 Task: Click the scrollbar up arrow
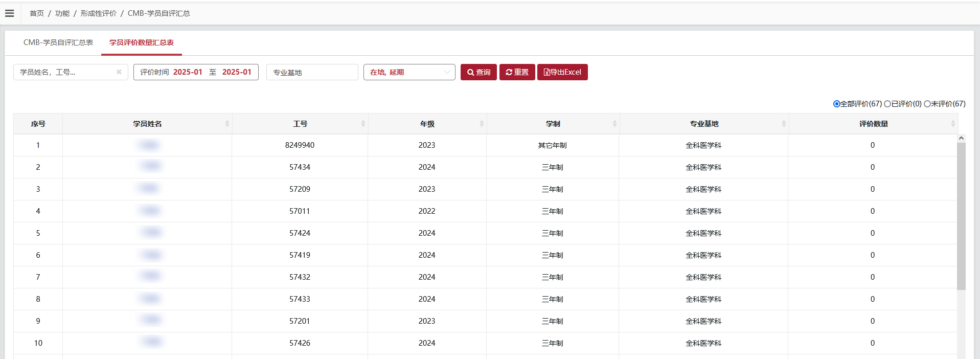(961, 138)
